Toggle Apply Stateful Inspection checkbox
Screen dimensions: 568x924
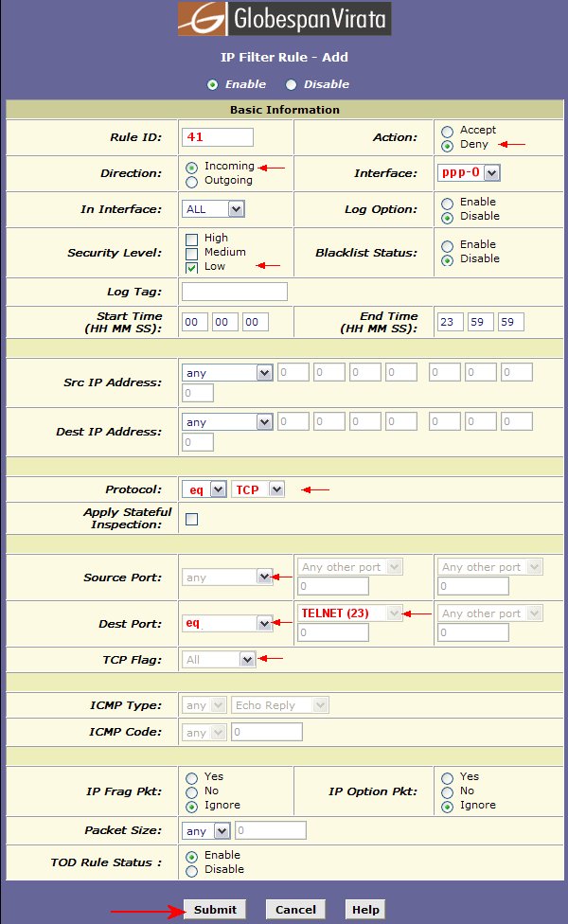click(x=191, y=519)
